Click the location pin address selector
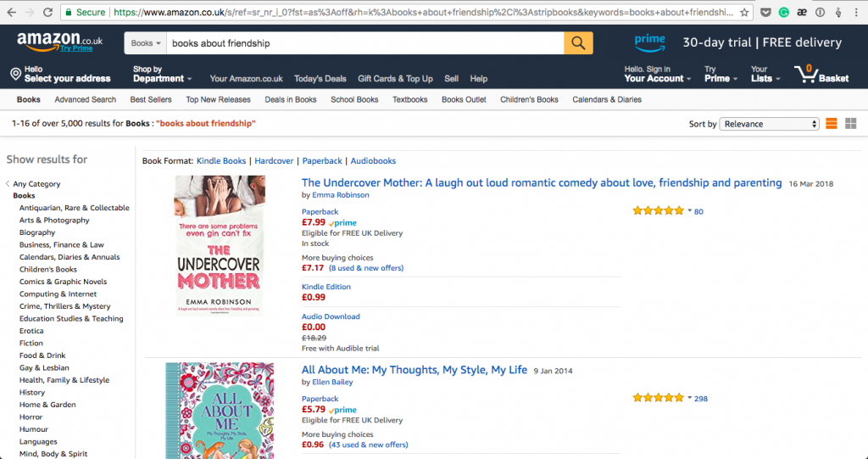Screen dimensions: 868x459 [x=59, y=74]
